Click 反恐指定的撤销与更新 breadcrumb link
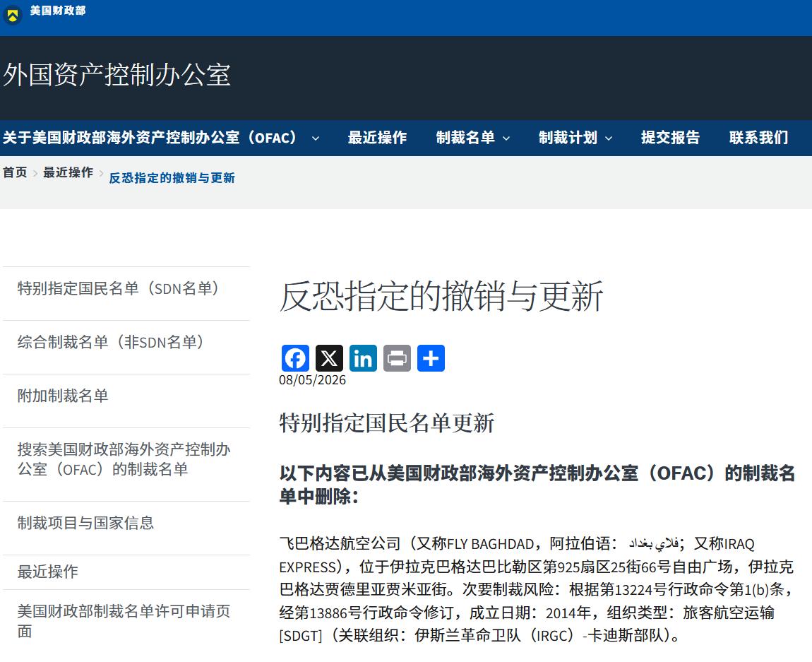The width and height of the screenshot is (812, 662). (x=172, y=178)
